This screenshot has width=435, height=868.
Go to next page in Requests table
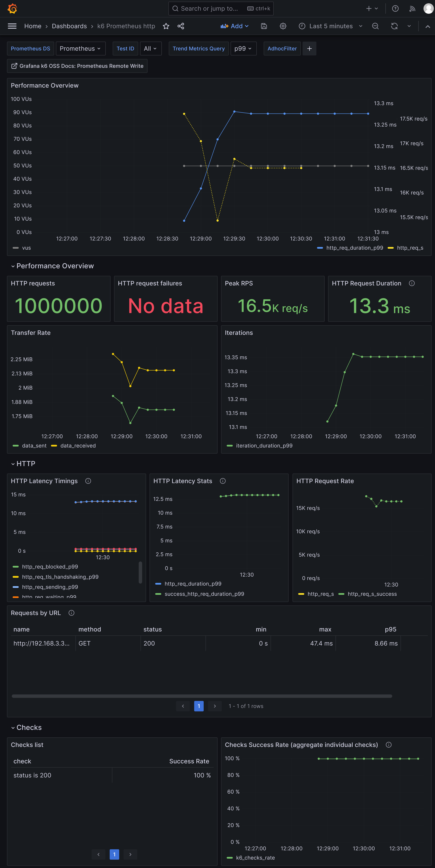point(215,706)
